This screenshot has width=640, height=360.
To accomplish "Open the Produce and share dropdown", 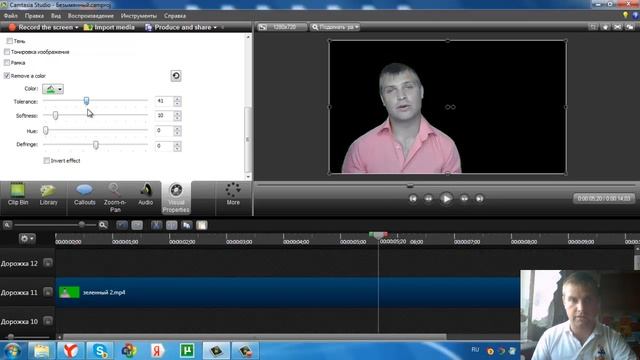I will click(x=215, y=27).
